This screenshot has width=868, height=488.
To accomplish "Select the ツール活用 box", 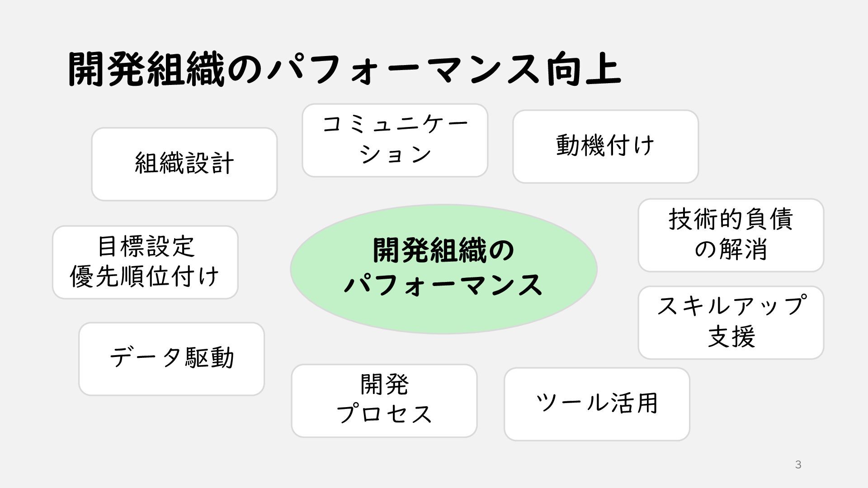I will pos(597,404).
